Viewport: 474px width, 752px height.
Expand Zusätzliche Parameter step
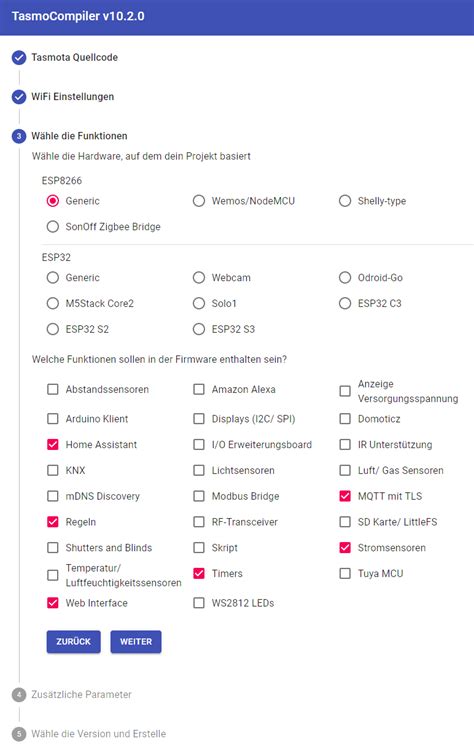pyautogui.click(x=81, y=694)
